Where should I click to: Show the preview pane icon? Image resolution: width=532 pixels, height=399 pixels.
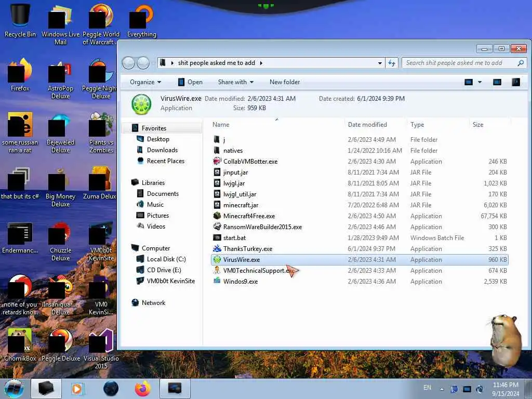(497, 82)
